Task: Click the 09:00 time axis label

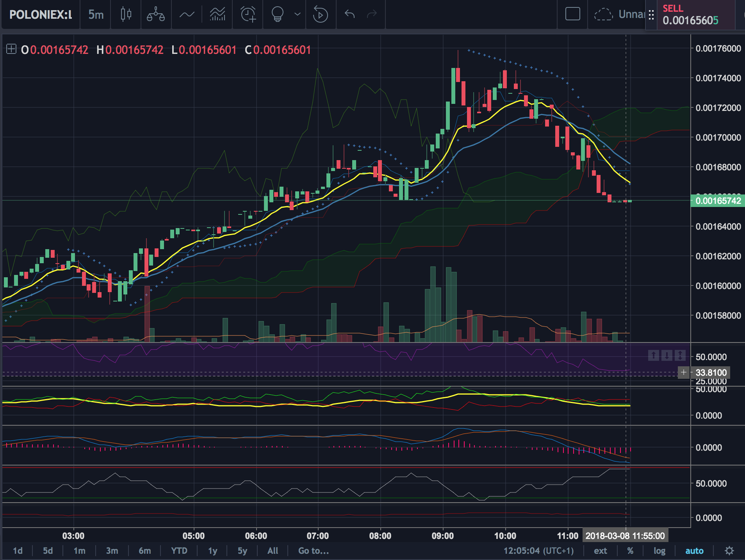Action: (443, 535)
